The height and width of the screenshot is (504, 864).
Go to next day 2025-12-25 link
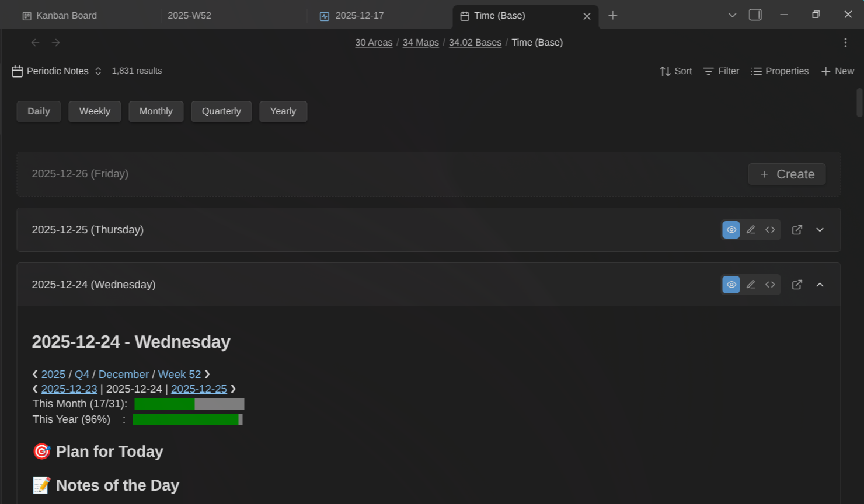coord(199,389)
